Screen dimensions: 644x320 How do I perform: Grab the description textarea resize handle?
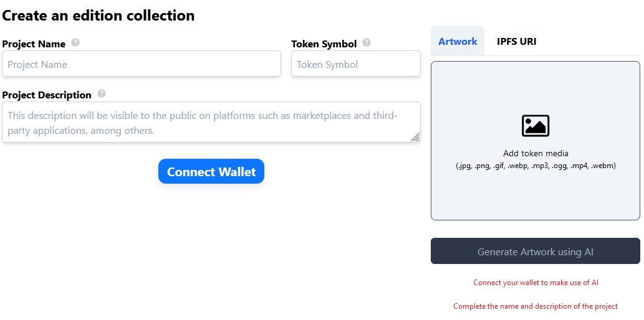[x=415, y=137]
